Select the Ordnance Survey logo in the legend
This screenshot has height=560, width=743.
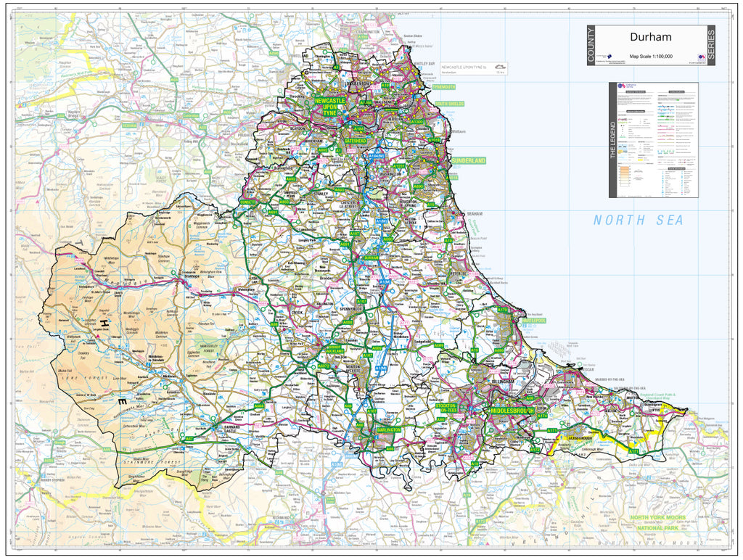tap(621, 86)
